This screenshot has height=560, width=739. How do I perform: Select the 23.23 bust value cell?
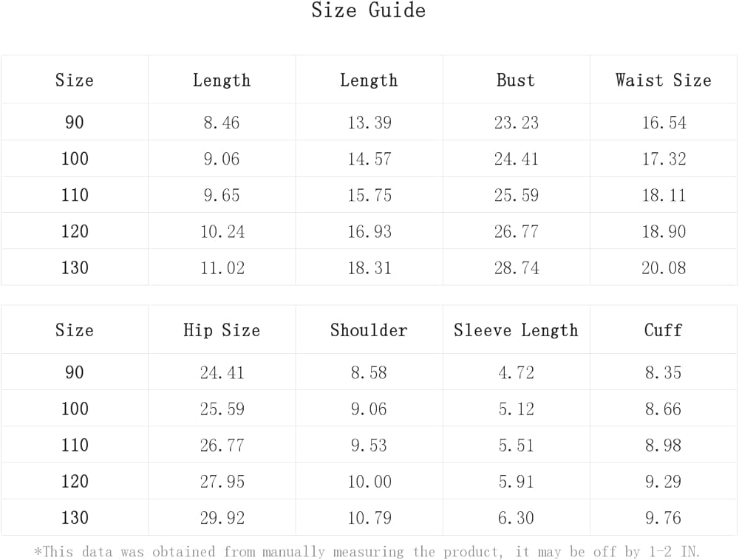(x=516, y=123)
